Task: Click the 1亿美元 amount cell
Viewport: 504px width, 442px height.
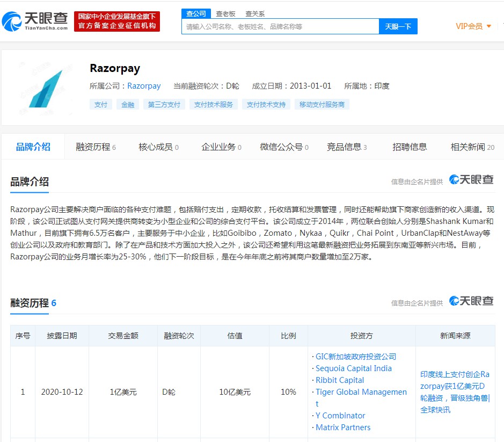Action: pyautogui.click(x=123, y=392)
